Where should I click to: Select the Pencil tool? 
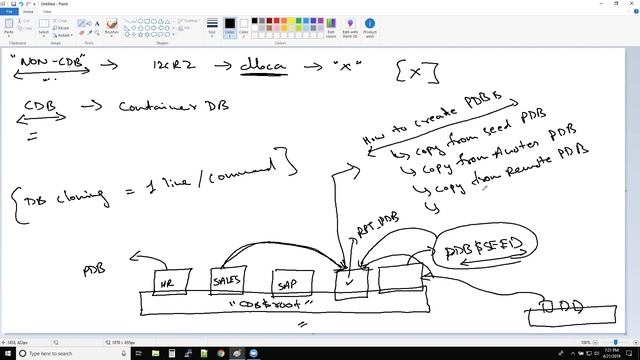coord(82,24)
